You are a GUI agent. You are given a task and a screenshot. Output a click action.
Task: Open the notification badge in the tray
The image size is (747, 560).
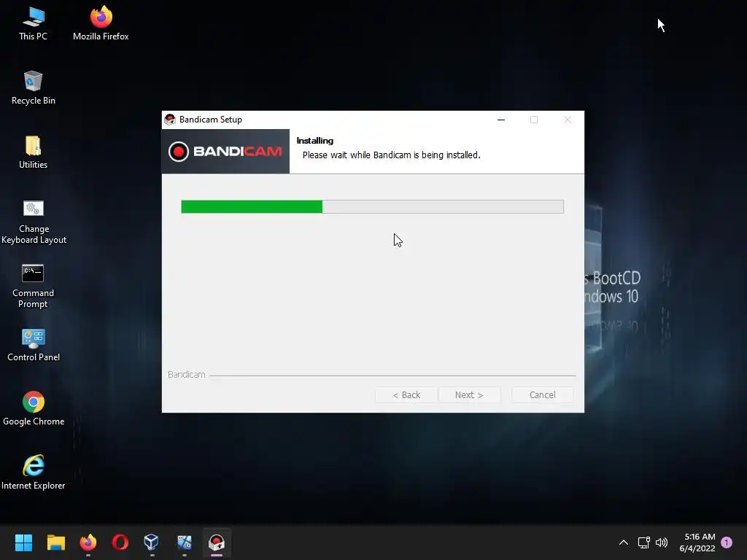[x=727, y=542]
